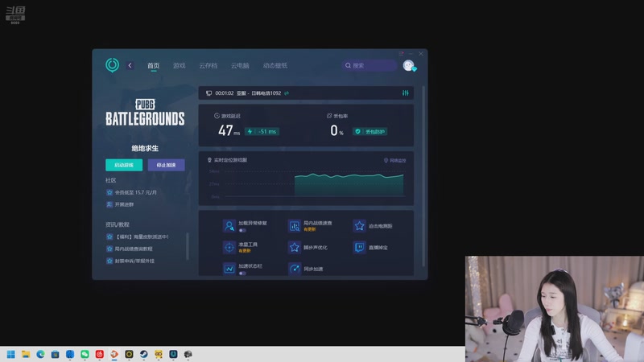This screenshot has width=644, height=362.
Task: Open the Windows Start menu
Action: pos(11,354)
